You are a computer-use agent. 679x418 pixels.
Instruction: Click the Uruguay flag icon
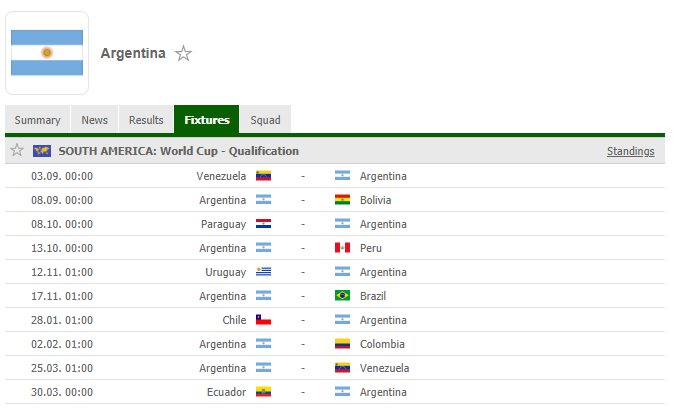[x=263, y=272]
